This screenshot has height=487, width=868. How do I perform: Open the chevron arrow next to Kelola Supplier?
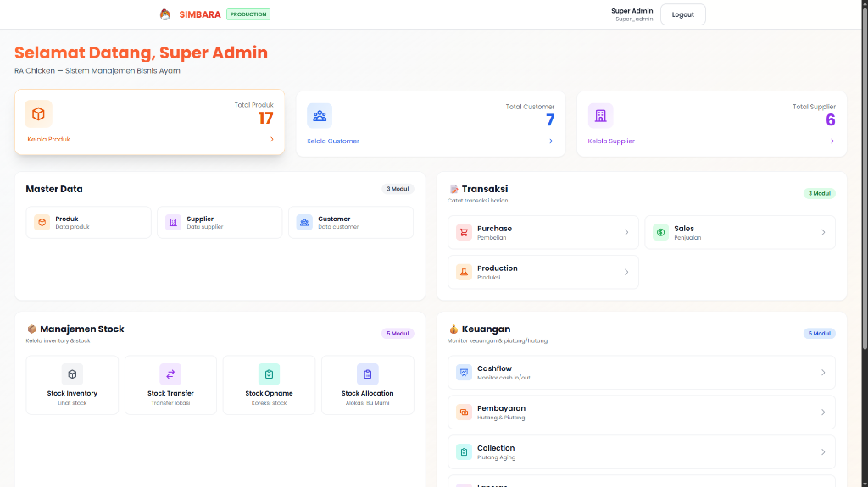pyautogui.click(x=832, y=141)
